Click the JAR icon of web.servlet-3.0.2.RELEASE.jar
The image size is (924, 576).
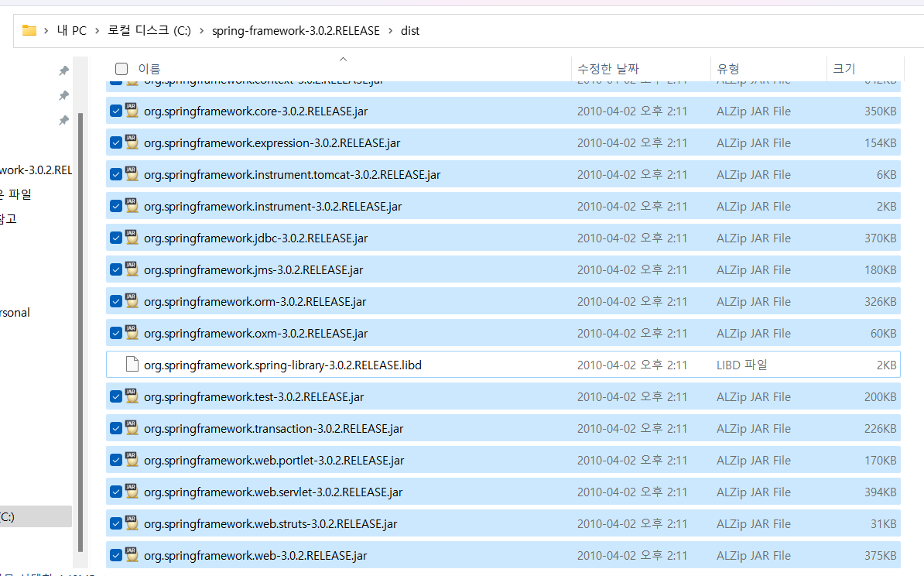coord(132,492)
